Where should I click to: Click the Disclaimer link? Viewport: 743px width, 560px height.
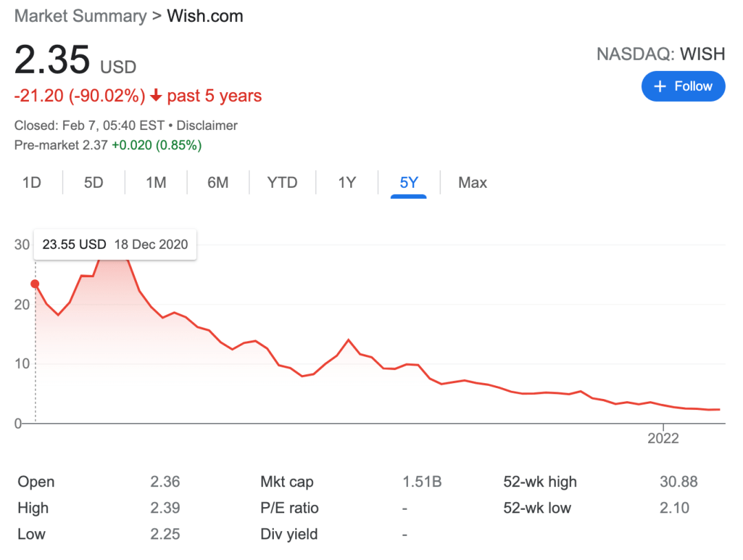click(207, 125)
